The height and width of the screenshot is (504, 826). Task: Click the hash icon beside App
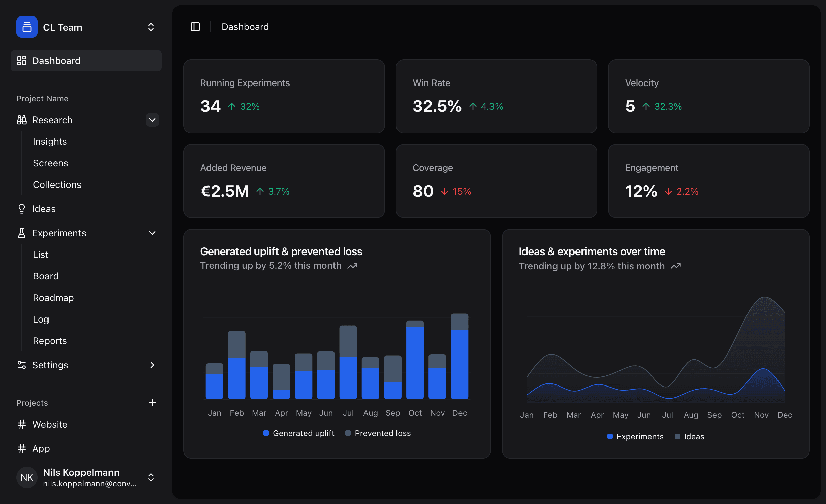point(22,448)
